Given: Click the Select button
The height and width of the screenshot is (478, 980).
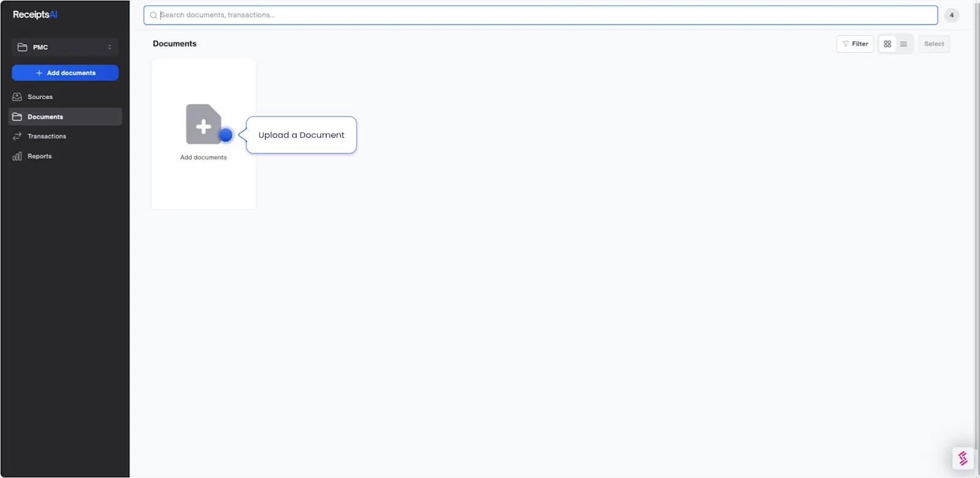Looking at the screenshot, I should (x=934, y=44).
